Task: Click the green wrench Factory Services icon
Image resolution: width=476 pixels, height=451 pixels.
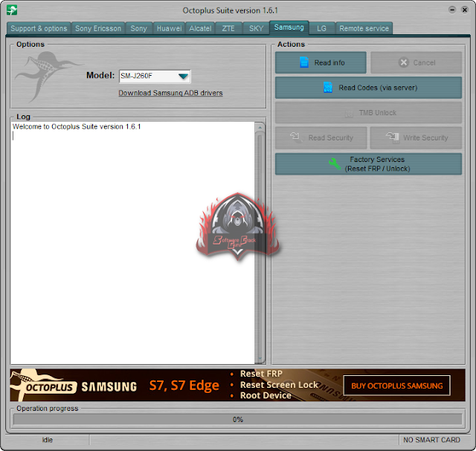Action: click(x=335, y=164)
